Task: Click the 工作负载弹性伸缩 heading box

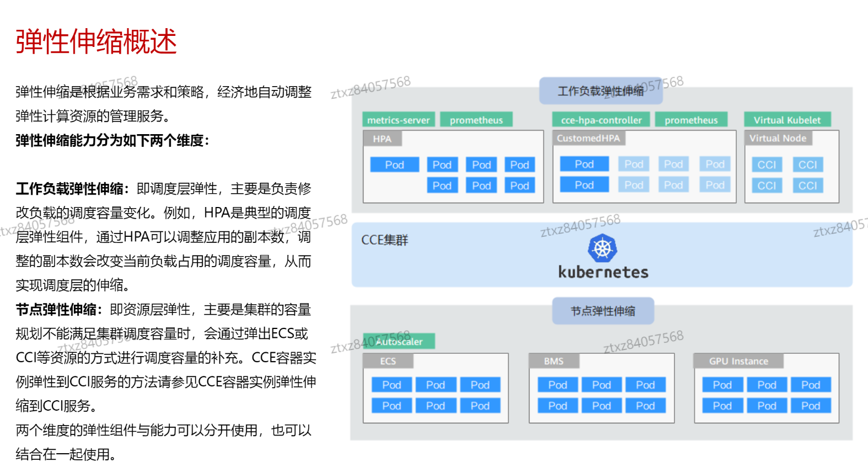Action: click(x=601, y=91)
